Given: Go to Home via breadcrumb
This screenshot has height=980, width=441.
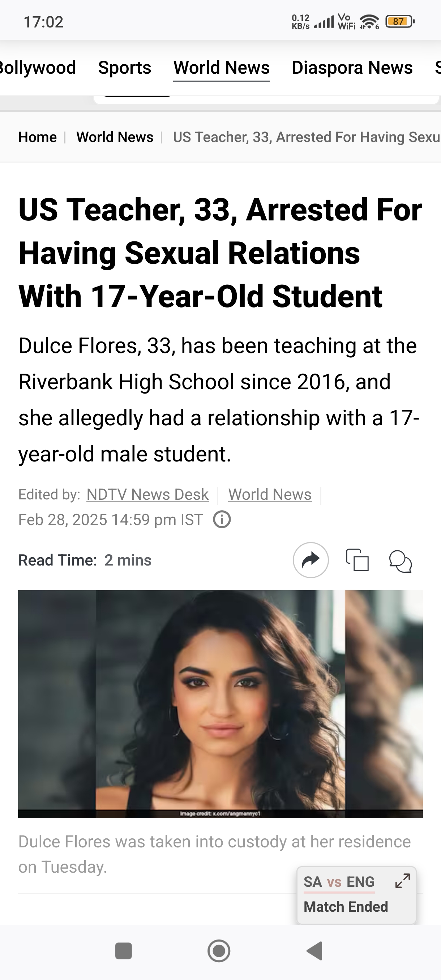Looking at the screenshot, I should point(37,137).
